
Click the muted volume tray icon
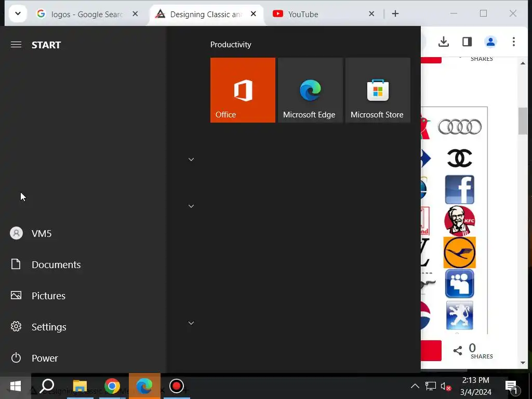445,386
